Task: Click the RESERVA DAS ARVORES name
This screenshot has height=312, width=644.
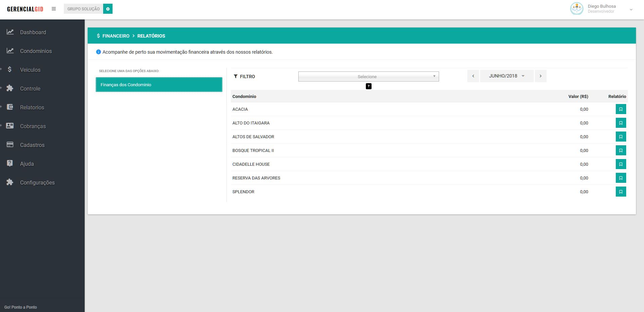Action: click(256, 178)
